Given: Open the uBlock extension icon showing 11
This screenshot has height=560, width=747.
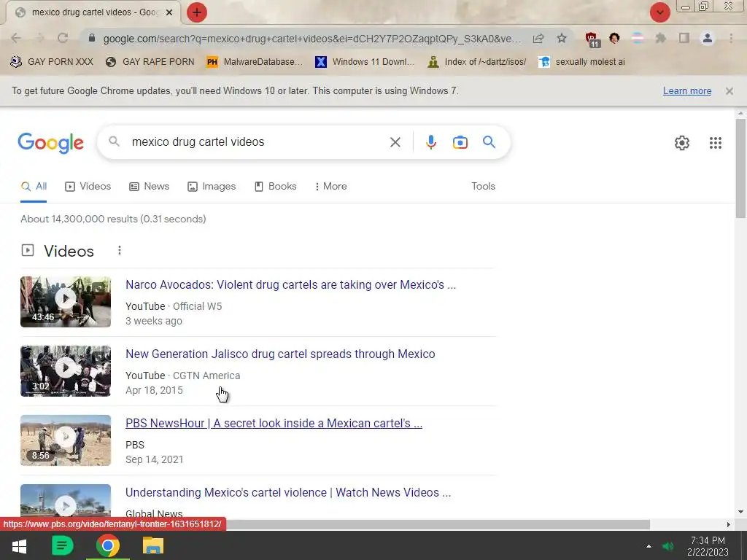Looking at the screenshot, I should click(592, 39).
